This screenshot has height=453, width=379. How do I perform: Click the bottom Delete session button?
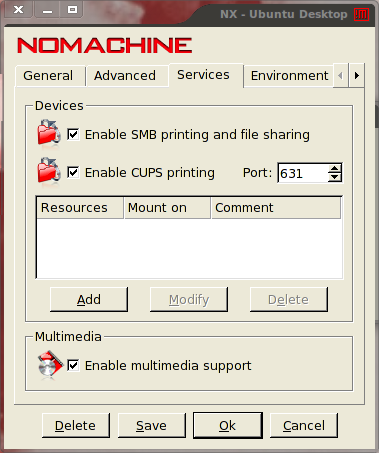point(76,425)
